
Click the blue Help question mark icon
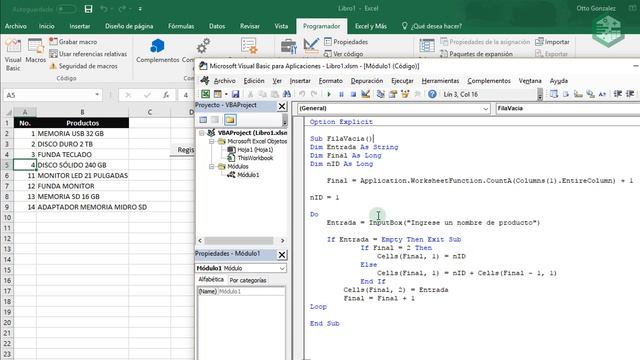[x=432, y=94]
